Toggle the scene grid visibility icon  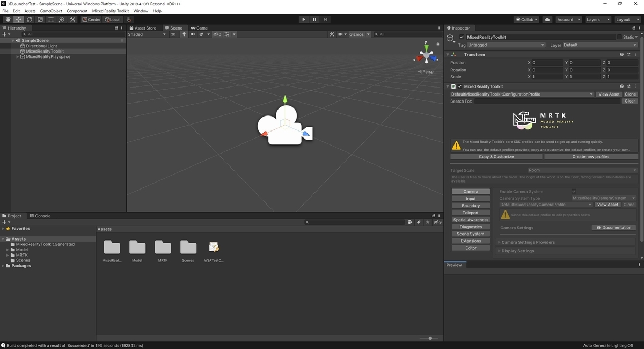pyautogui.click(x=228, y=34)
